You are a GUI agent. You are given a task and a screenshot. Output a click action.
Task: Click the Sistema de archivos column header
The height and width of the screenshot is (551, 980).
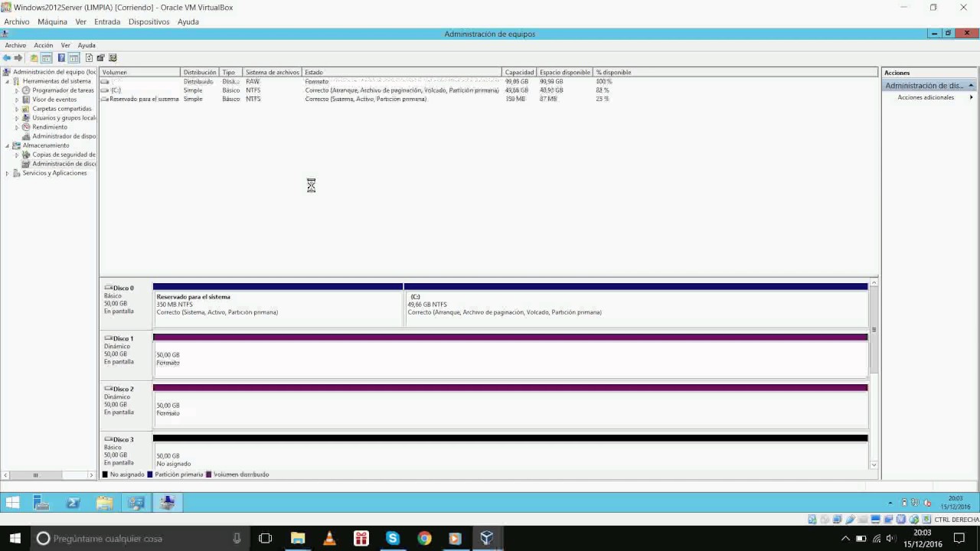(x=272, y=72)
